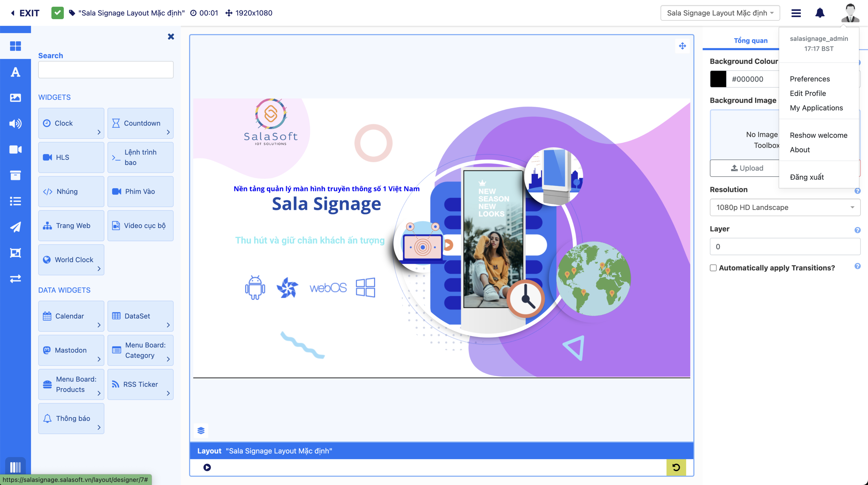Click the Upload background image button
The width and height of the screenshot is (868, 485).
pos(747,168)
